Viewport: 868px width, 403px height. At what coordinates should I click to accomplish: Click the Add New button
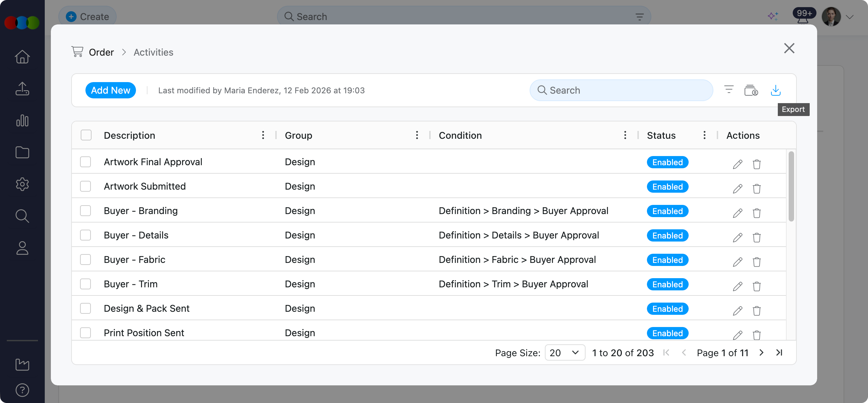(111, 90)
